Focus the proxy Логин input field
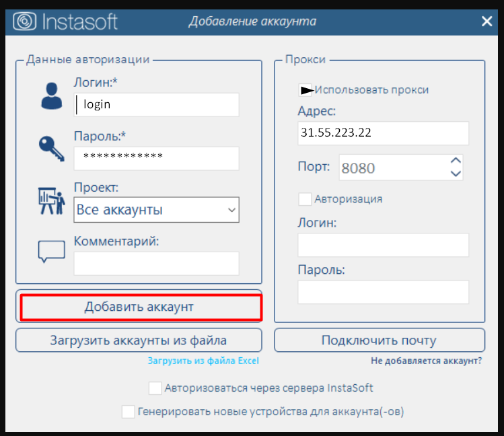The height and width of the screenshot is (436, 504). tap(383, 245)
